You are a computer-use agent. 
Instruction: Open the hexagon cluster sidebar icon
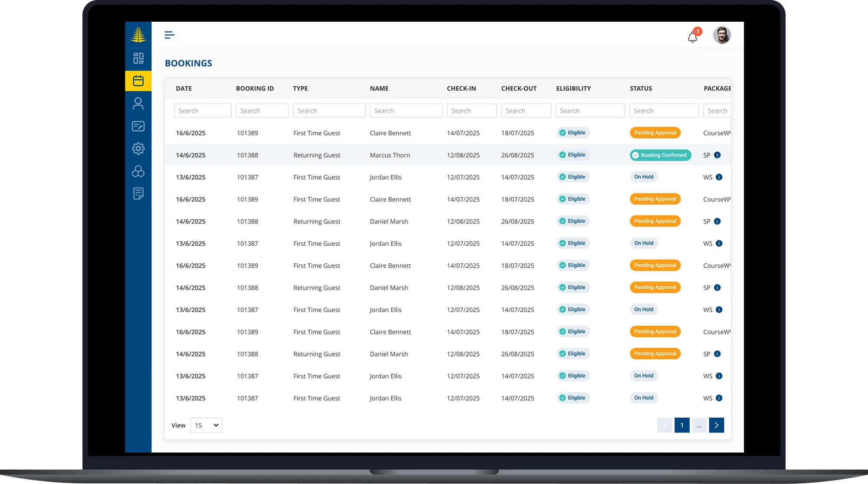tap(138, 171)
